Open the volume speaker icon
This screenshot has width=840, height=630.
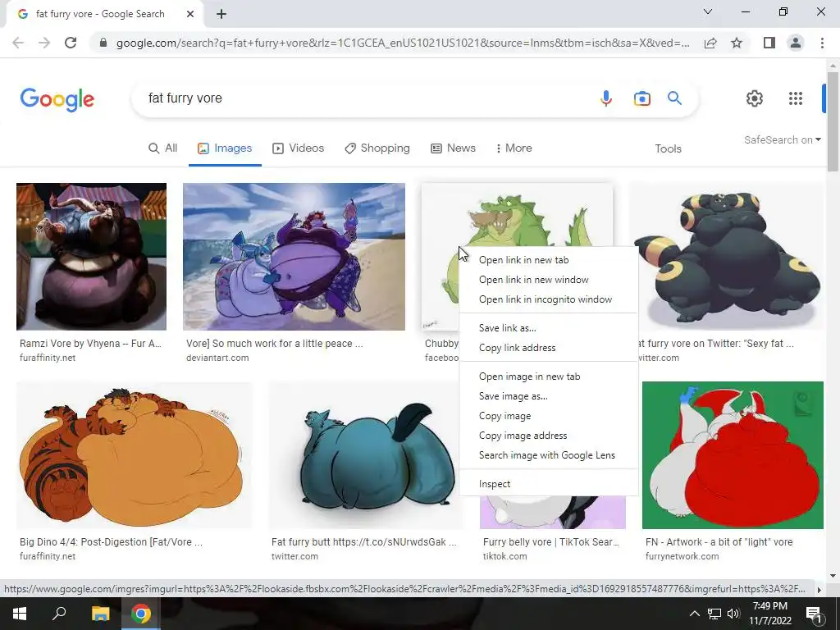[733, 614]
